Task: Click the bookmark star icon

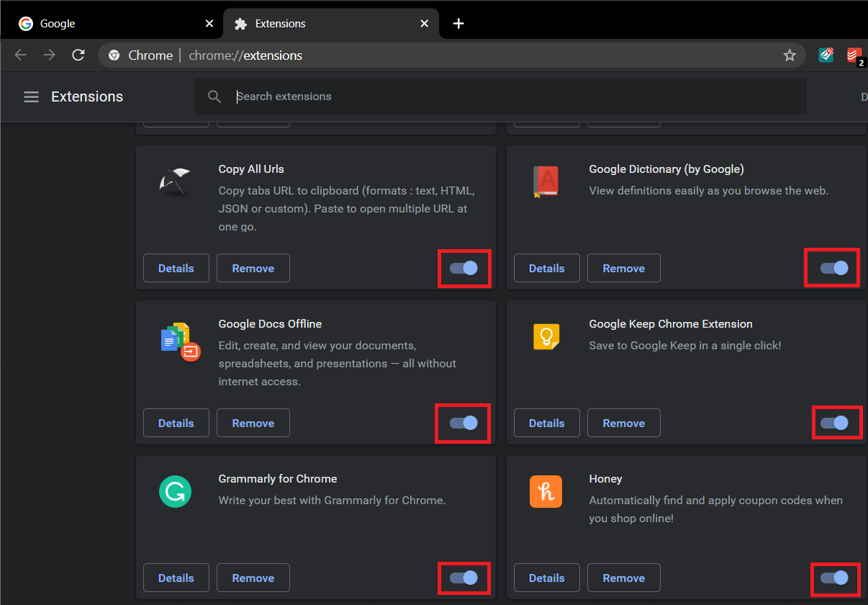Action: (789, 55)
